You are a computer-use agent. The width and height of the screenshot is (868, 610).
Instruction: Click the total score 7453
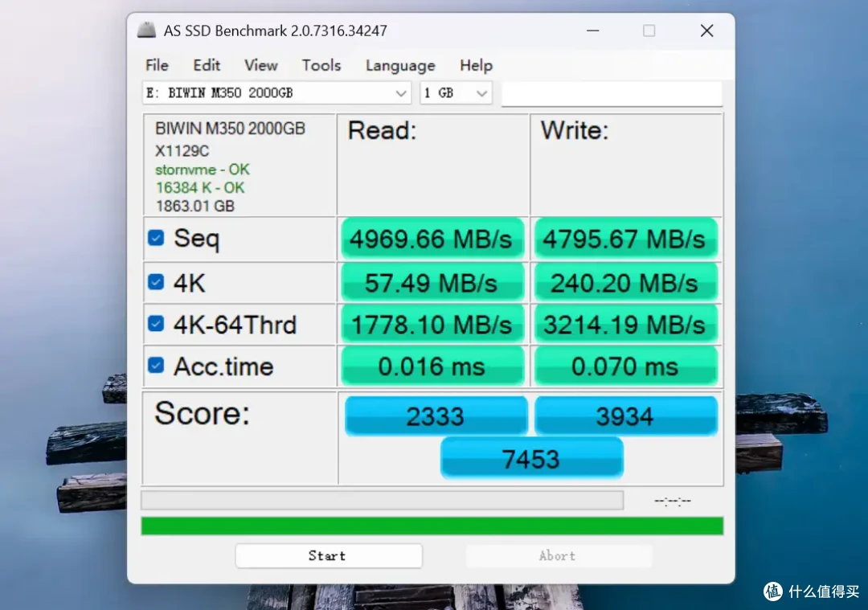(532, 458)
